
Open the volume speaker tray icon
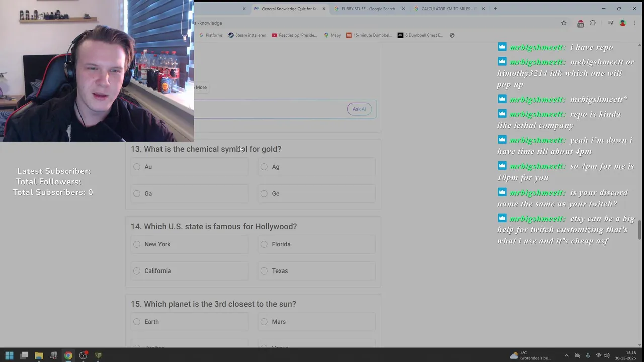click(607, 355)
